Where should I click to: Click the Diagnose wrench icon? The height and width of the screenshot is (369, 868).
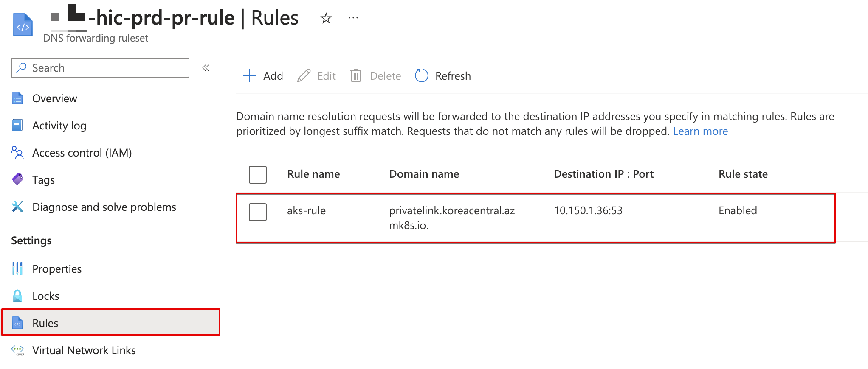17,207
